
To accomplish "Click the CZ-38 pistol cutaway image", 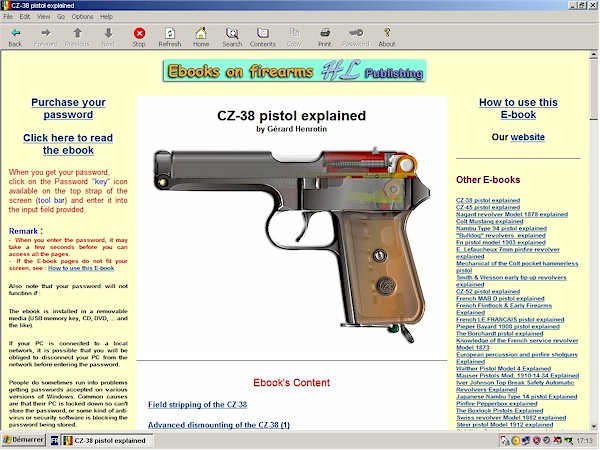I will point(292,245).
